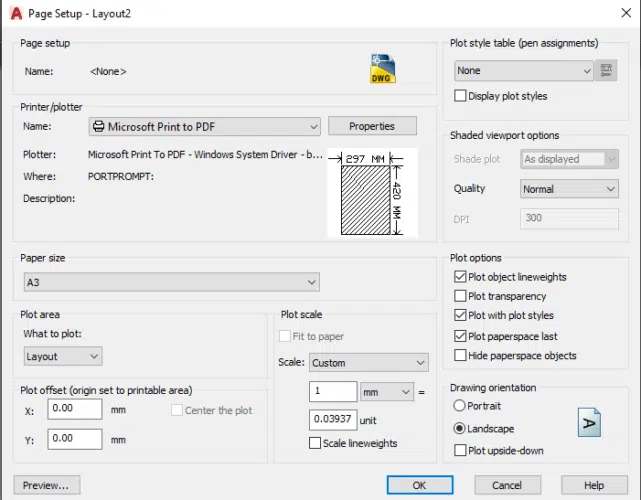This screenshot has width=641, height=500.
Task: Toggle Plot with plot styles checkbox
Action: coord(460,315)
